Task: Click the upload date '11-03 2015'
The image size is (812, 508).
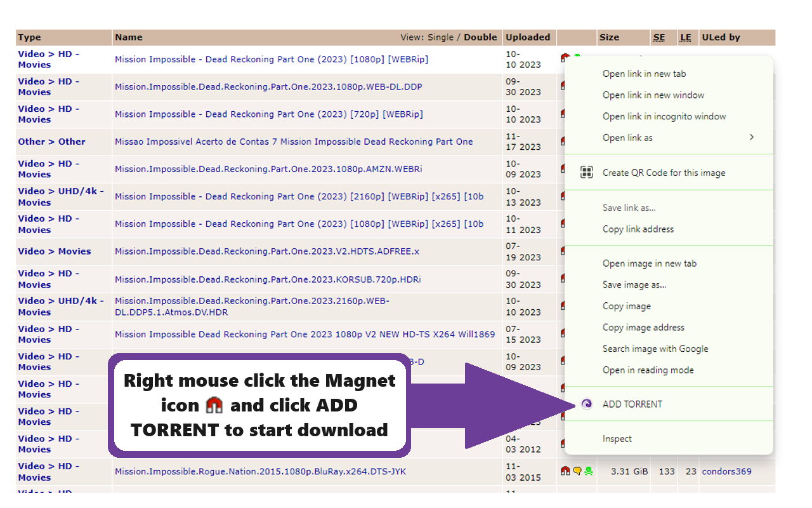Action: pos(523,471)
